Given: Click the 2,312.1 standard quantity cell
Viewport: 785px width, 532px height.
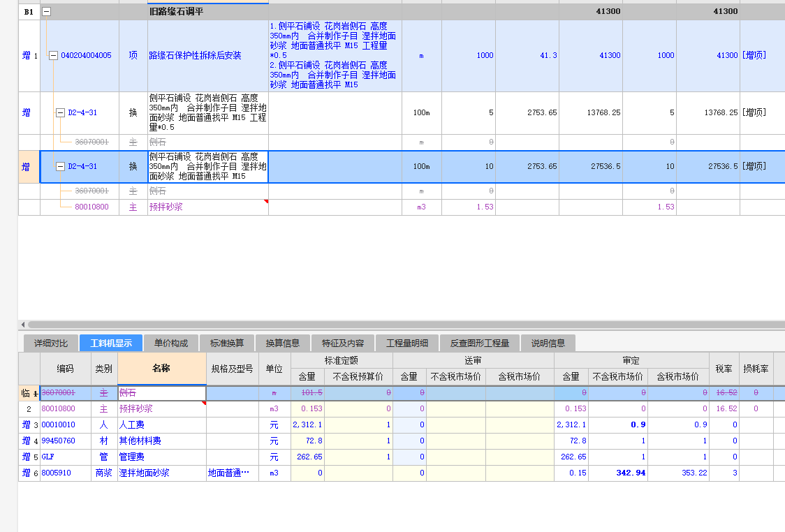Looking at the screenshot, I should (307, 424).
